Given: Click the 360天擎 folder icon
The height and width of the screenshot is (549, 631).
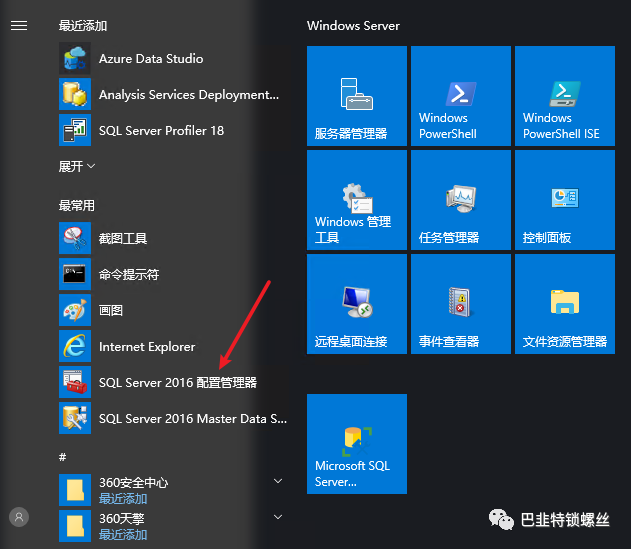Looking at the screenshot, I should pyautogui.click(x=75, y=526).
